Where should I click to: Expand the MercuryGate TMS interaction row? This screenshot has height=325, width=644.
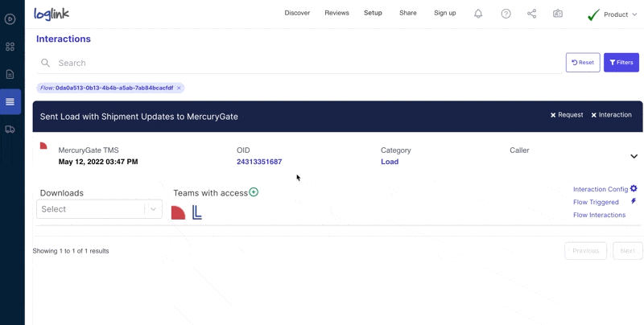[x=634, y=156]
